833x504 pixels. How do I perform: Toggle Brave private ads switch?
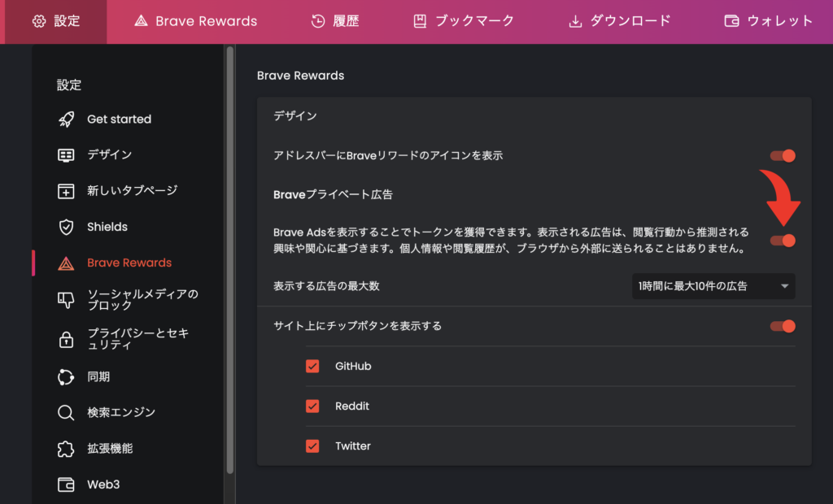pos(783,241)
